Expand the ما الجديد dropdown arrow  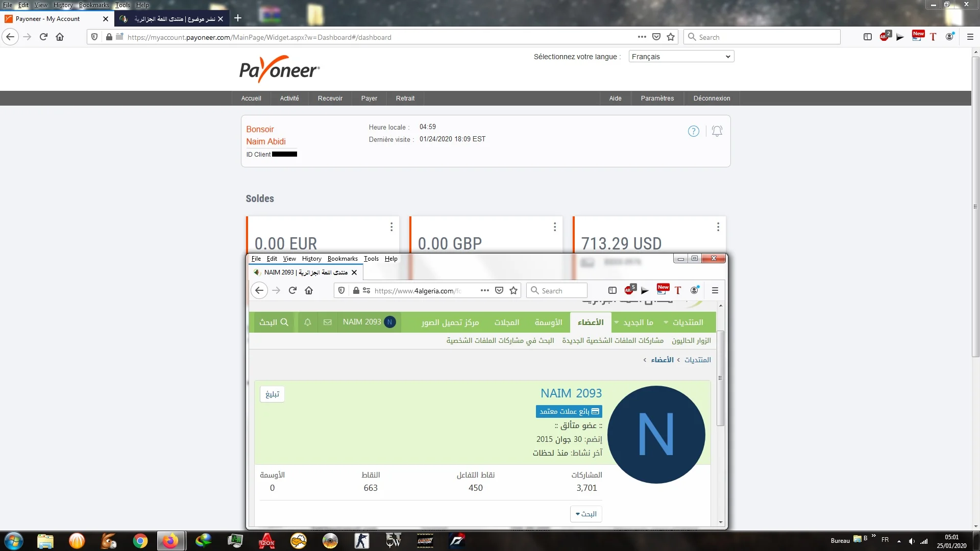[x=617, y=322]
